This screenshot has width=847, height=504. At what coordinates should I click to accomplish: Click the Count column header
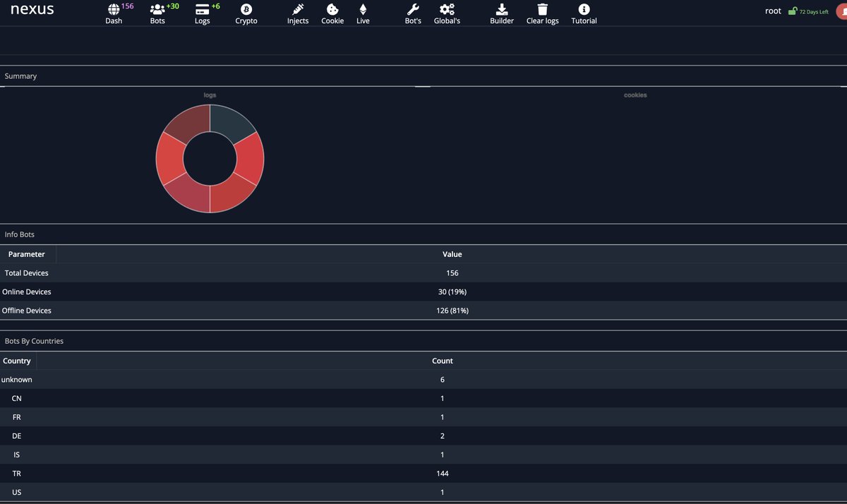[443, 361]
